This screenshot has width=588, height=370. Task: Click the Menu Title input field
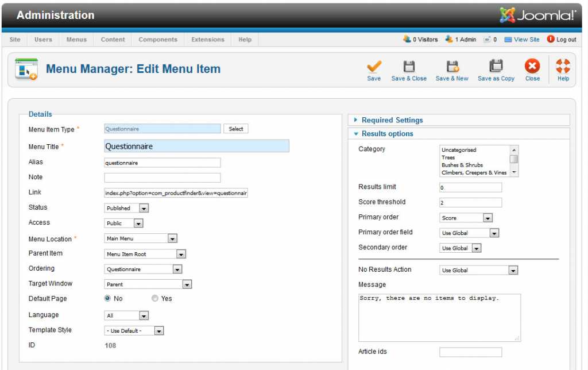click(x=196, y=146)
